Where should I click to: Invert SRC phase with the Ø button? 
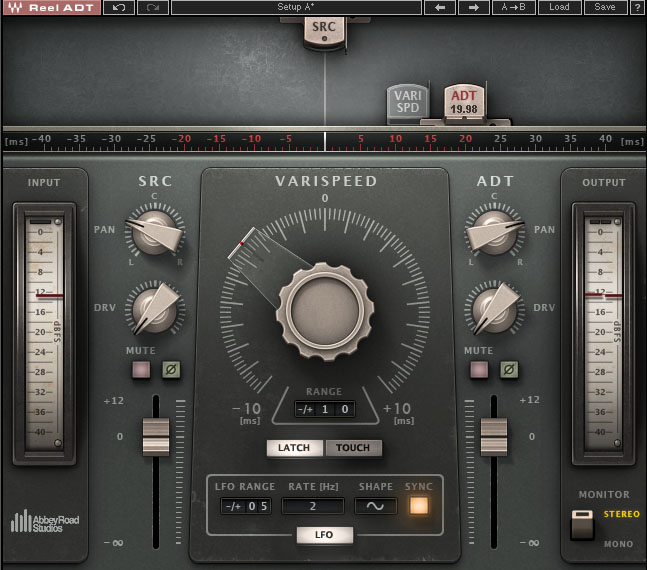tap(171, 370)
